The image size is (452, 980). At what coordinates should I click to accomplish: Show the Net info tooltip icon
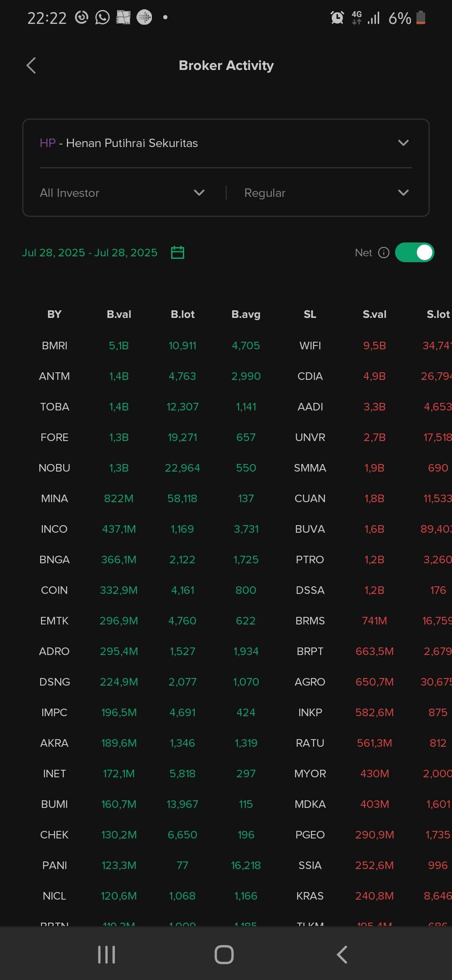[x=384, y=253]
